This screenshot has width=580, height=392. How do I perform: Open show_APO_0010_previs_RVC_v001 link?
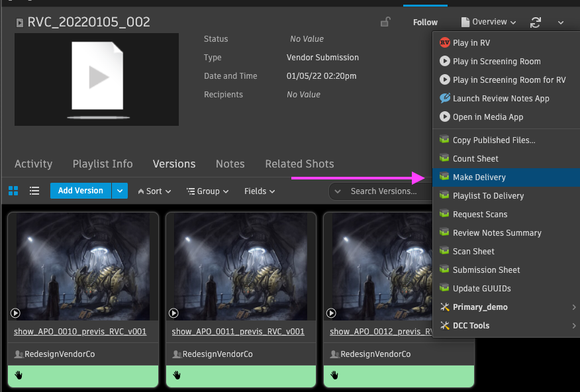(x=80, y=331)
